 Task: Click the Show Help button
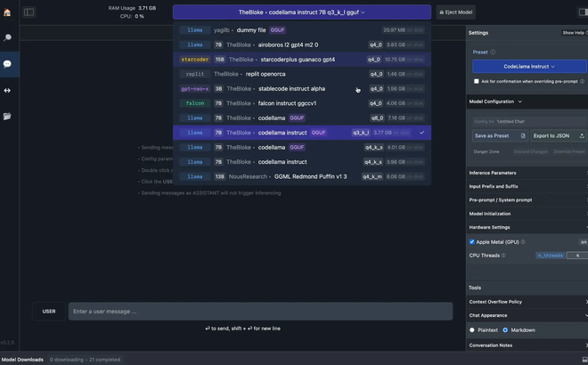click(575, 33)
